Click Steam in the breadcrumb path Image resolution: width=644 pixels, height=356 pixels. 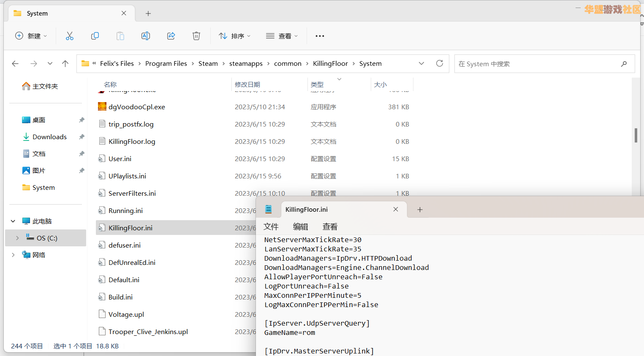208,63
